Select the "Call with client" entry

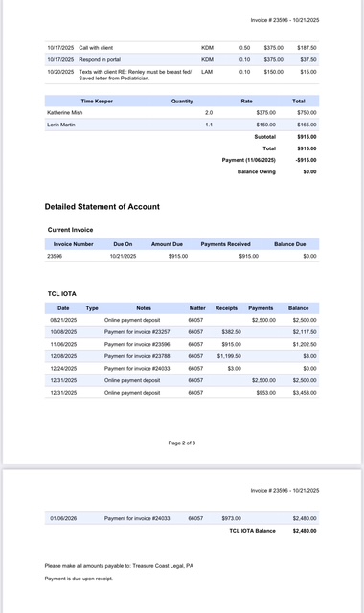point(96,48)
